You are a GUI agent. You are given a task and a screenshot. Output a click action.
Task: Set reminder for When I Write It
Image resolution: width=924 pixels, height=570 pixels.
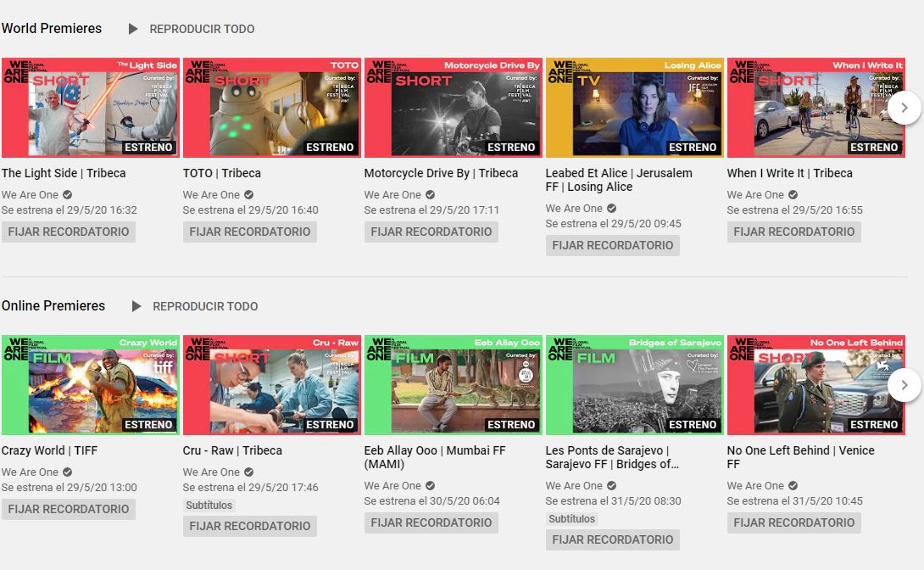coord(794,232)
